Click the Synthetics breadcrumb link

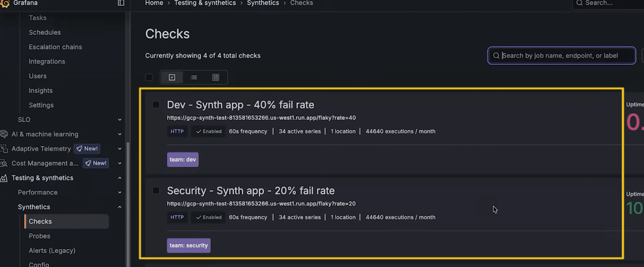[263, 3]
